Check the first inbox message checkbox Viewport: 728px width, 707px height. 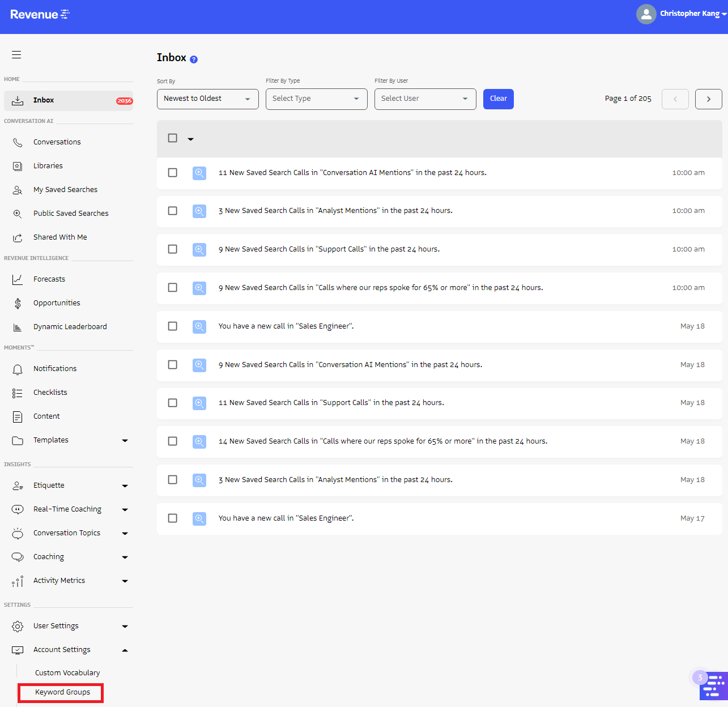[172, 173]
